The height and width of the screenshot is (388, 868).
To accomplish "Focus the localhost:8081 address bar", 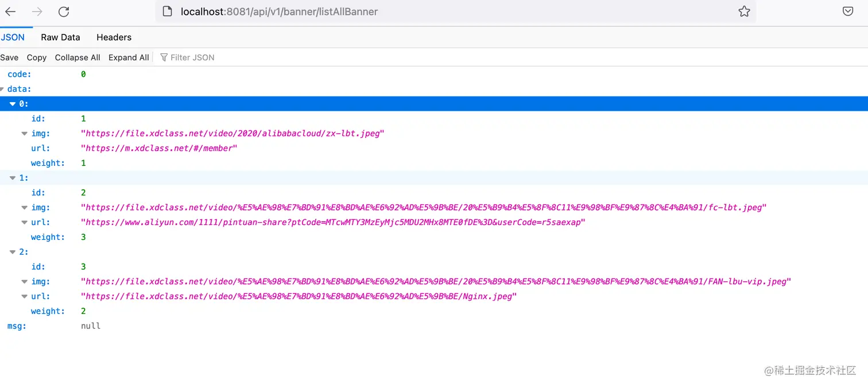I will (x=455, y=11).
